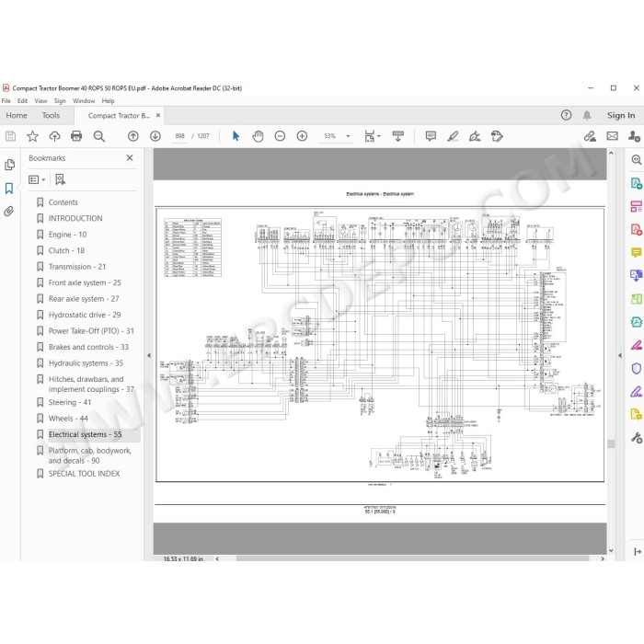Switch to the Home tab
The image size is (644, 644).
pos(17,116)
